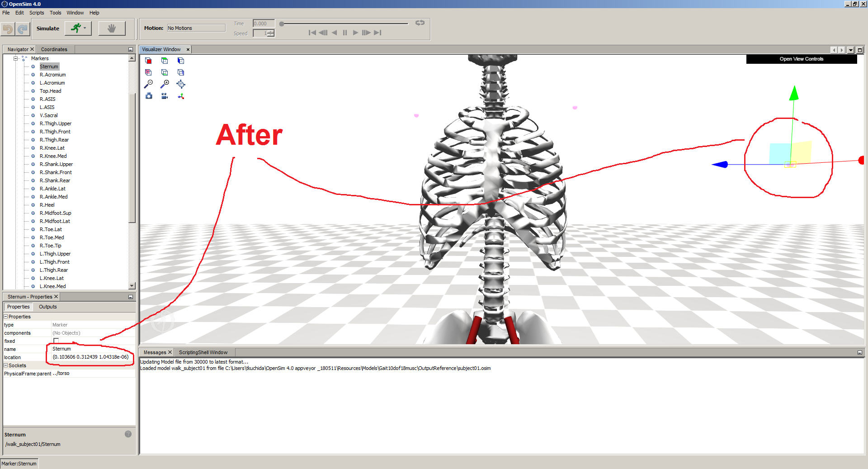Switch to the Outputs tab
Screen dimensions: 868x469
tap(47, 307)
